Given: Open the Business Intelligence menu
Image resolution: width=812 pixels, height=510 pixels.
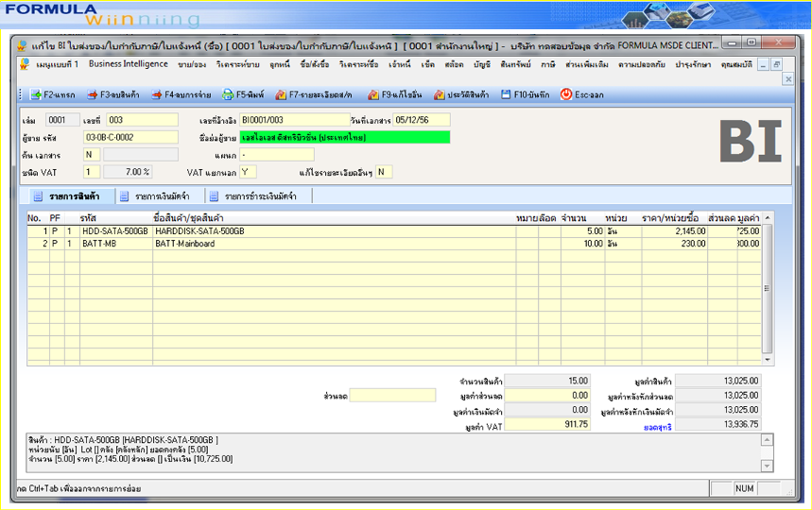Looking at the screenshot, I should point(129,64).
